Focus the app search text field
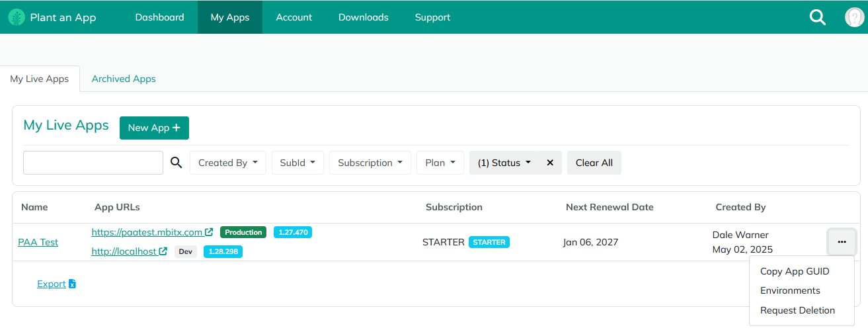The width and height of the screenshot is (868, 336). (93, 163)
